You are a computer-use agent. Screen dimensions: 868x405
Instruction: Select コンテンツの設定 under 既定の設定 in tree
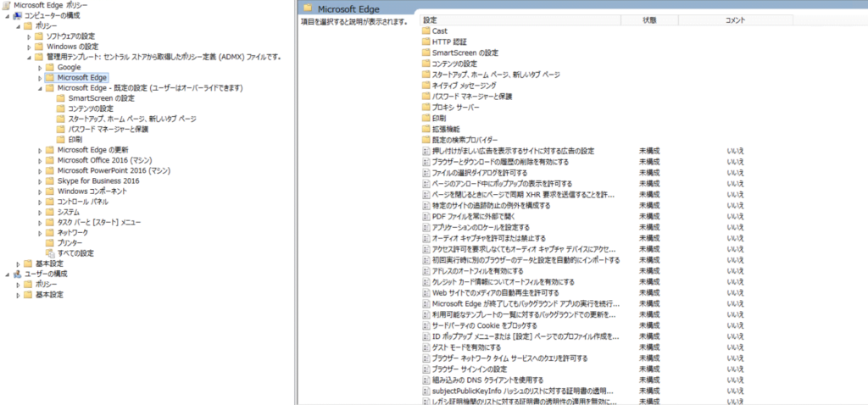tap(90, 108)
